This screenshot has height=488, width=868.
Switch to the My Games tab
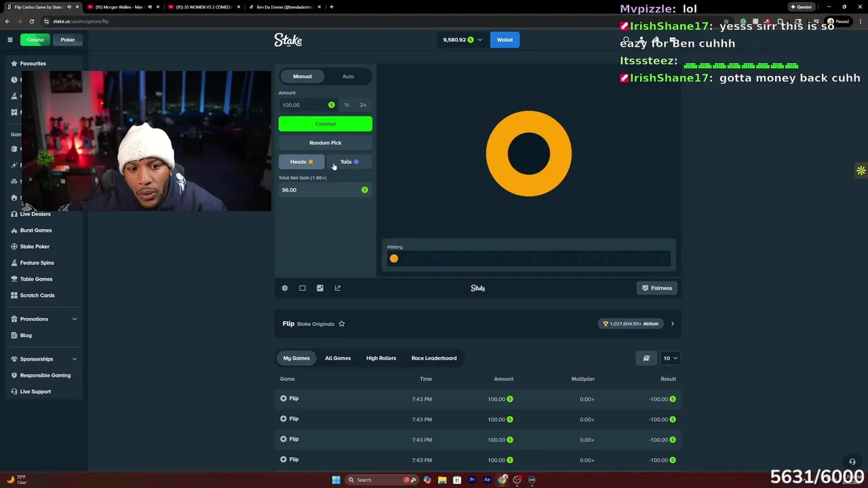[x=296, y=358]
